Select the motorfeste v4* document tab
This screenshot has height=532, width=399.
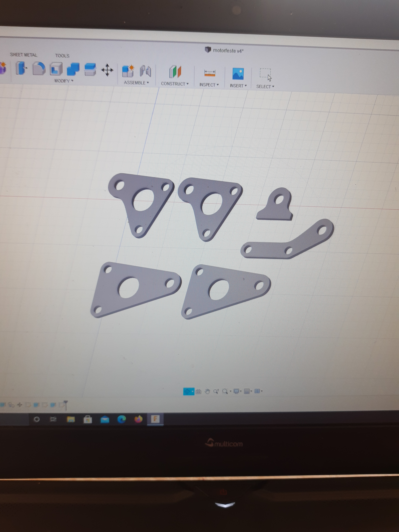click(x=224, y=51)
